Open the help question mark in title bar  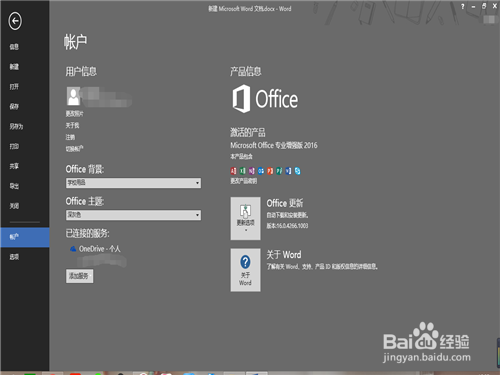click(462, 7)
